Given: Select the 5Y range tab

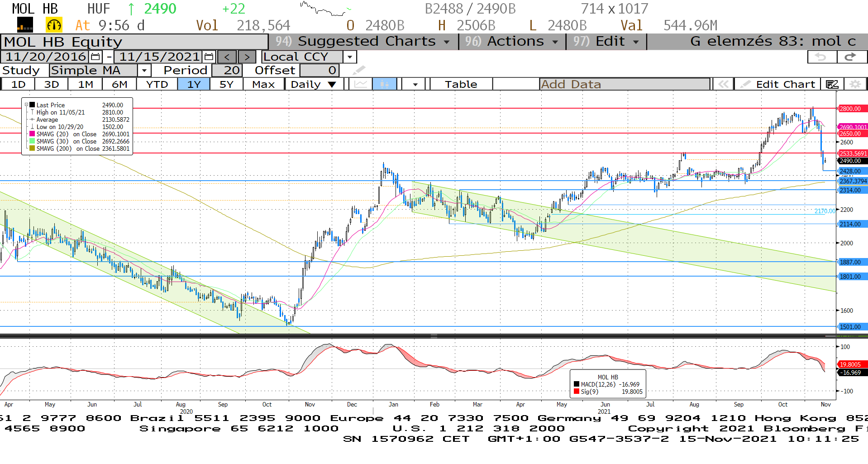Looking at the screenshot, I should pos(226,84).
